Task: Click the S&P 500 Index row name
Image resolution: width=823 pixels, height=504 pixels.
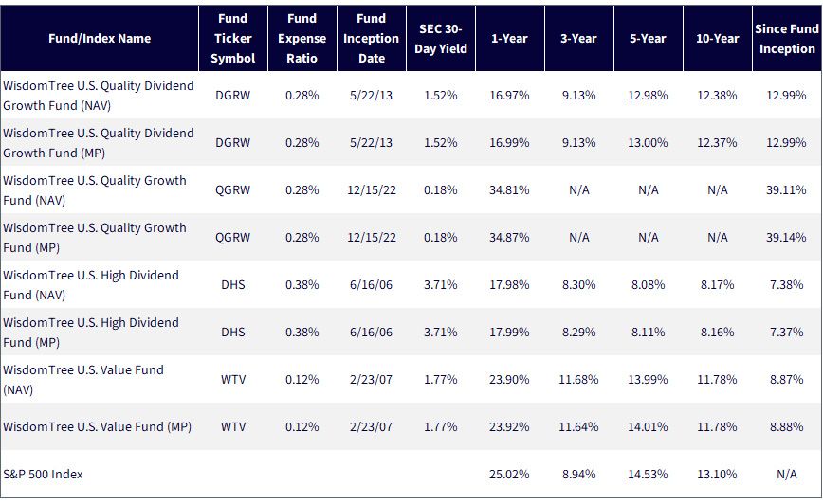Action: pyautogui.click(x=43, y=474)
